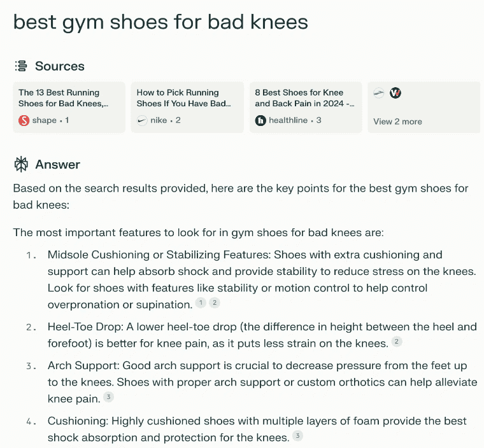
Task: Click the black and red W favicon
Action: (x=395, y=92)
